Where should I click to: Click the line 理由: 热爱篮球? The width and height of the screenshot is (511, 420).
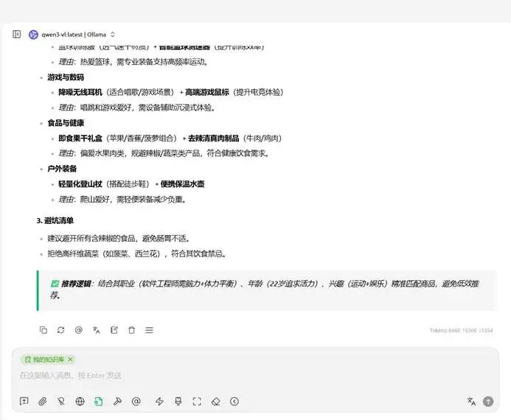133,62
